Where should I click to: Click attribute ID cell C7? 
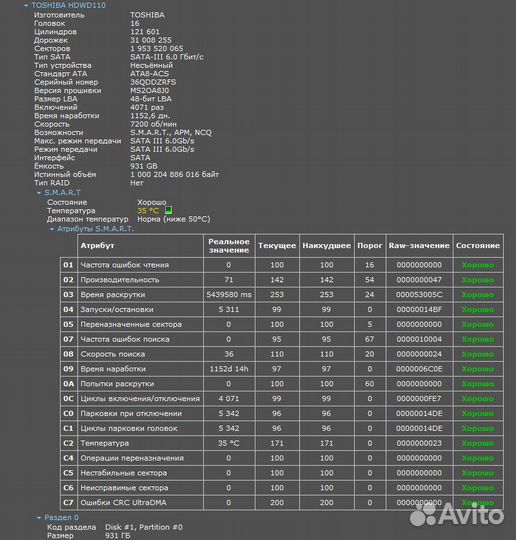pos(69,502)
